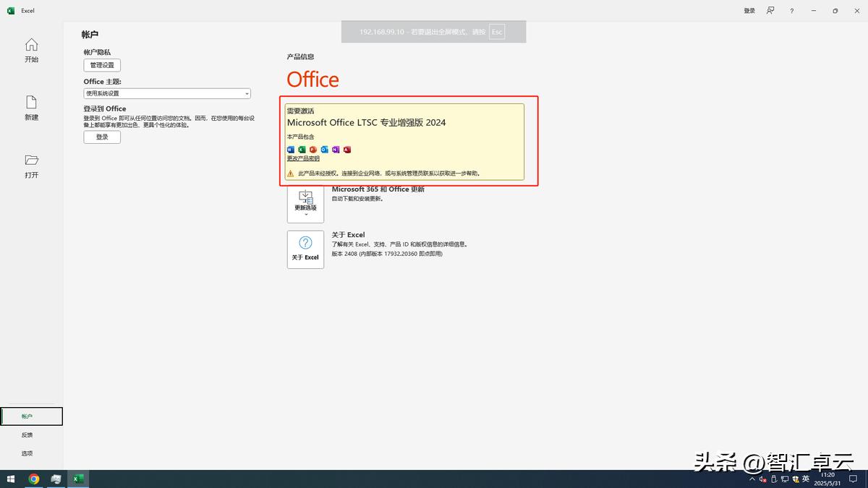
Task: Click the system tray hidden icons arrow
Action: pos(752,479)
